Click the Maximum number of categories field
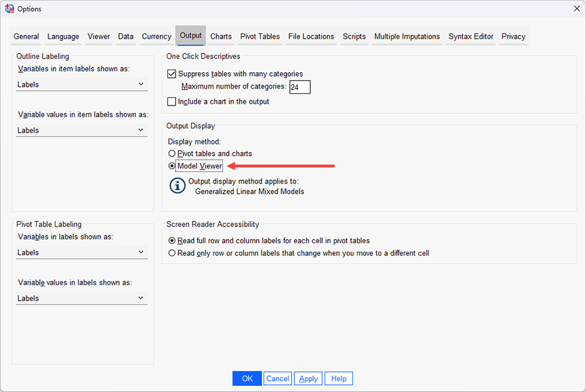Viewport: 586px width, 392px height. pyautogui.click(x=299, y=87)
